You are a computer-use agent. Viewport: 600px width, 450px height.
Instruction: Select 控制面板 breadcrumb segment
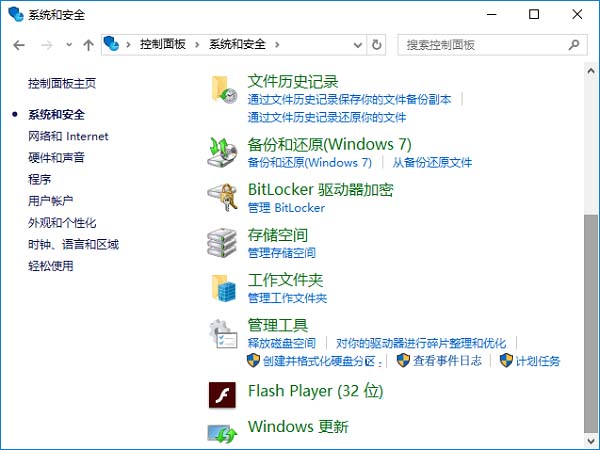[163, 44]
